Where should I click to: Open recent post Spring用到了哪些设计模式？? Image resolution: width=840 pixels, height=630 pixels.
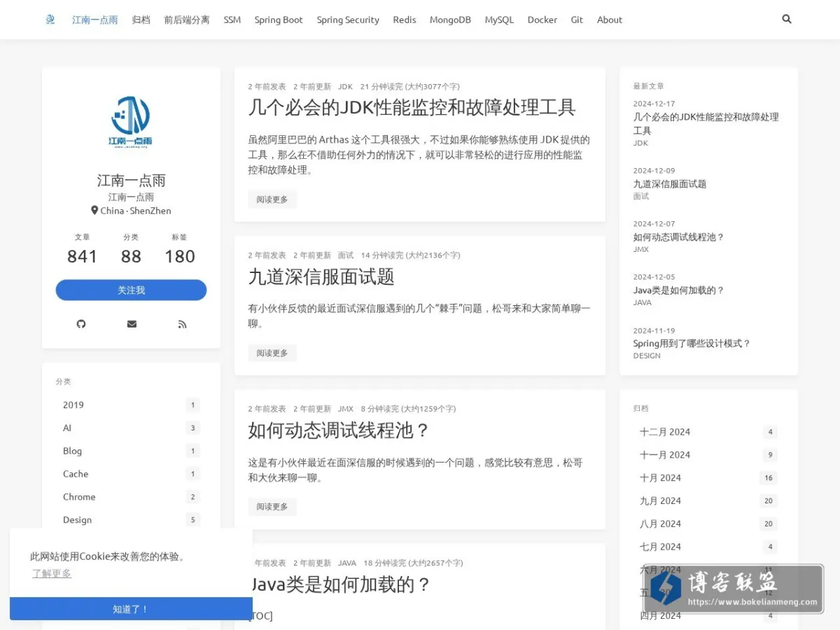[x=692, y=344]
